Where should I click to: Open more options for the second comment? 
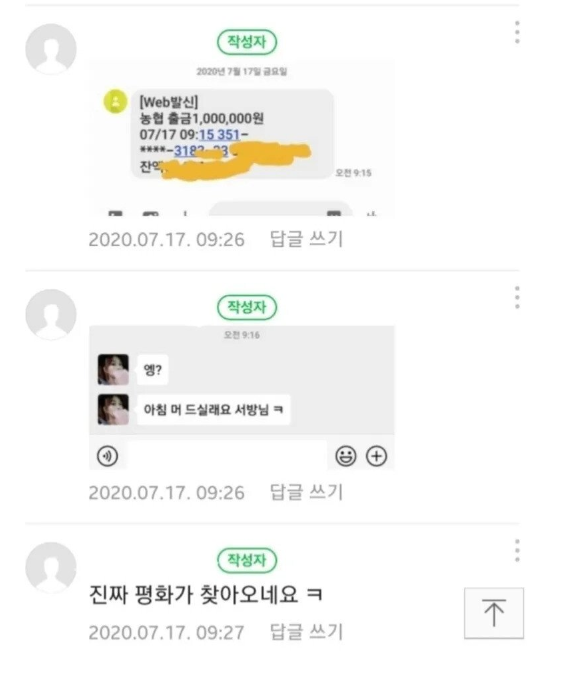[517, 297]
